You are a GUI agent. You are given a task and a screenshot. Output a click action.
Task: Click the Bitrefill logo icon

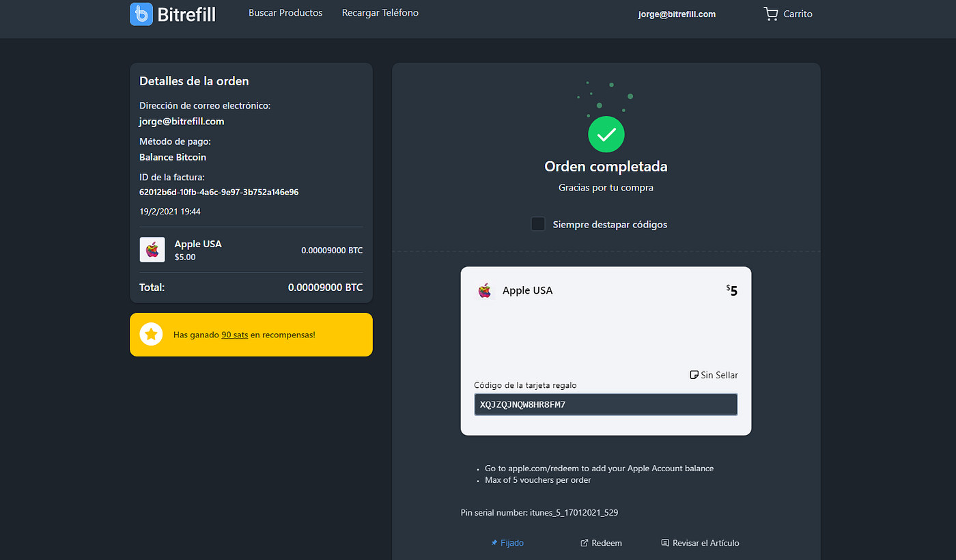point(141,14)
